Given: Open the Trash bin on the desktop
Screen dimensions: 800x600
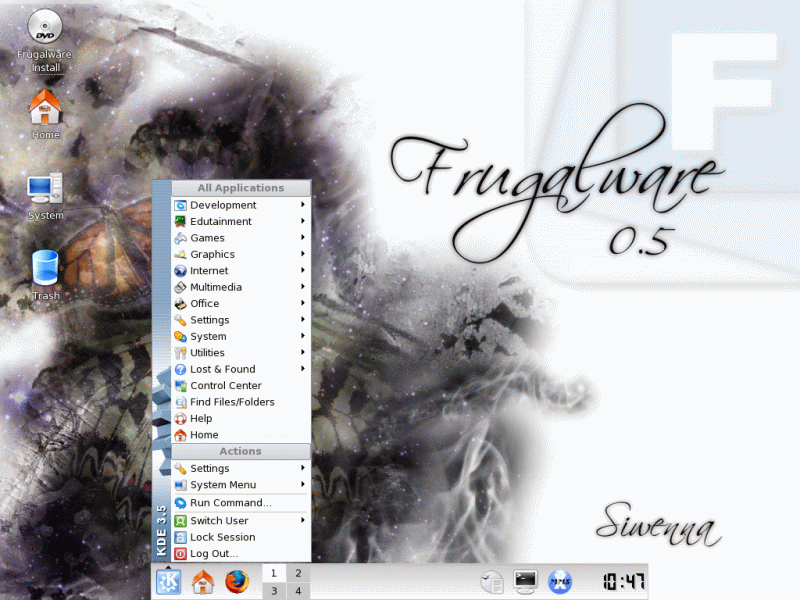Looking at the screenshot, I should point(45,274).
